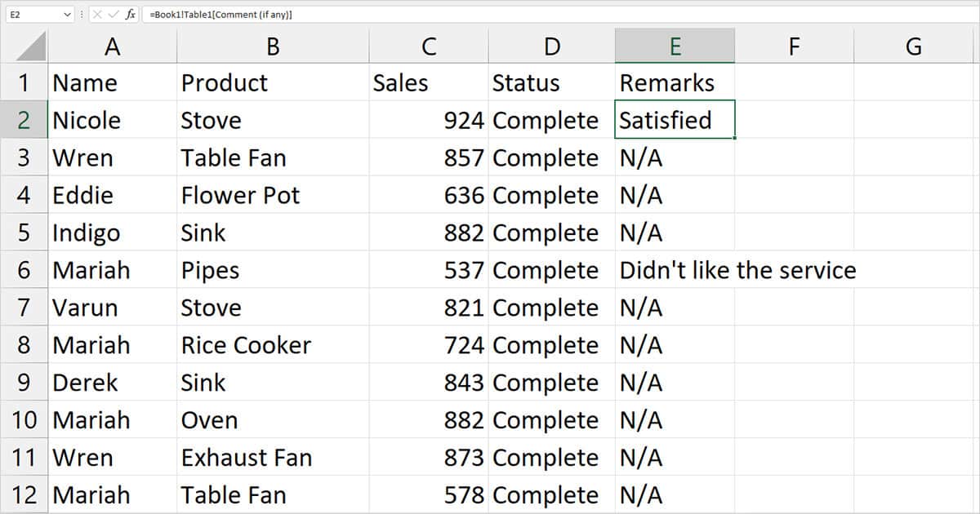Select column G header

pos(913,47)
